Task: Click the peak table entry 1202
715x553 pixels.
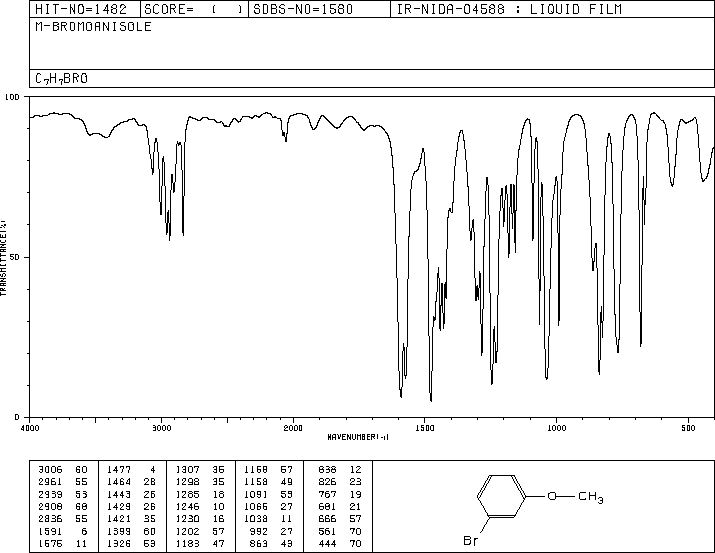Action: [187, 532]
